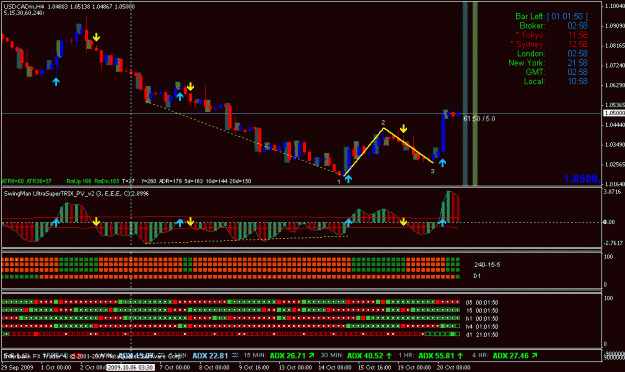Click the blue up arrow above wave label 3
Image resolution: width=625 pixels, height=372 pixels.
click(x=442, y=162)
